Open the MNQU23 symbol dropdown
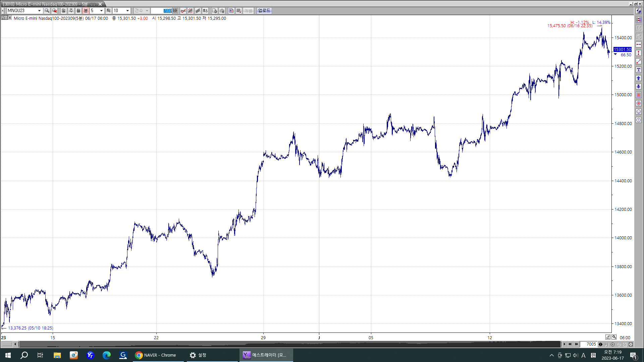The height and width of the screenshot is (362, 644). tap(39, 11)
